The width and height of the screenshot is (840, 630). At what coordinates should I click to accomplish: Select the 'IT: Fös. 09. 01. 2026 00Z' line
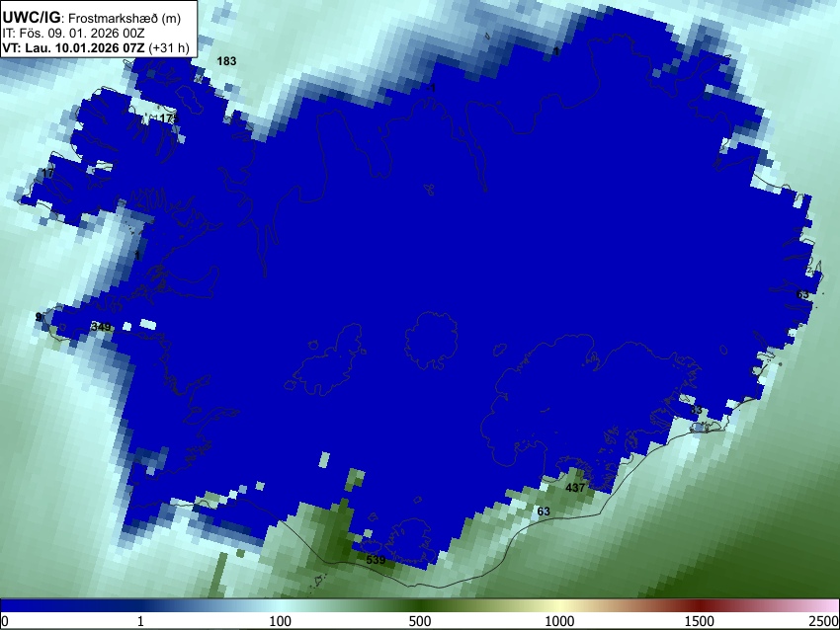click(x=73, y=34)
